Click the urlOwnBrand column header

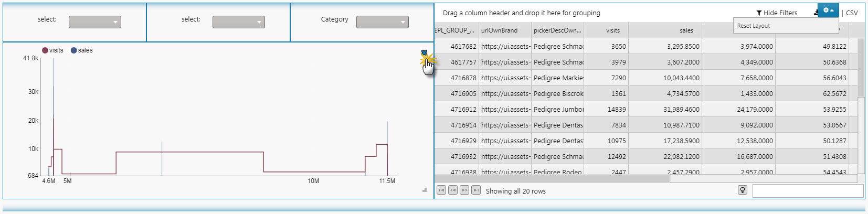(x=499, y=30)
